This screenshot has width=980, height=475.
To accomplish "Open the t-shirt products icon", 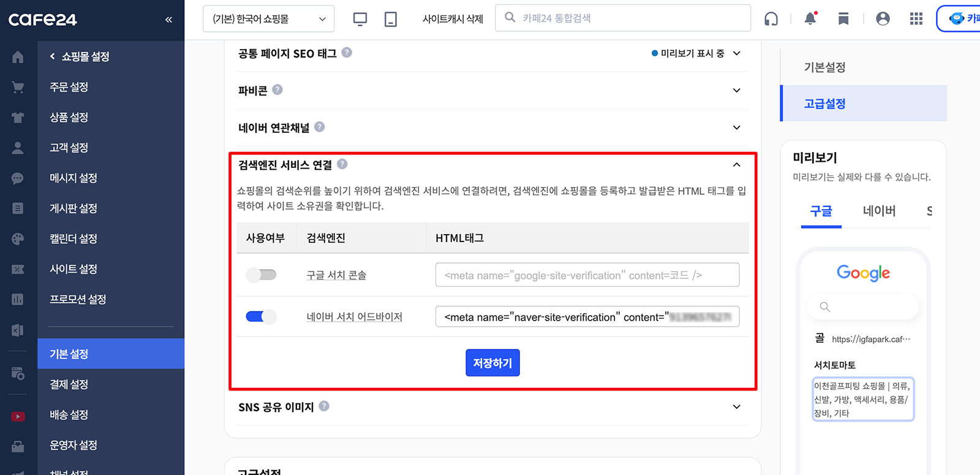I will coord(18,118).
